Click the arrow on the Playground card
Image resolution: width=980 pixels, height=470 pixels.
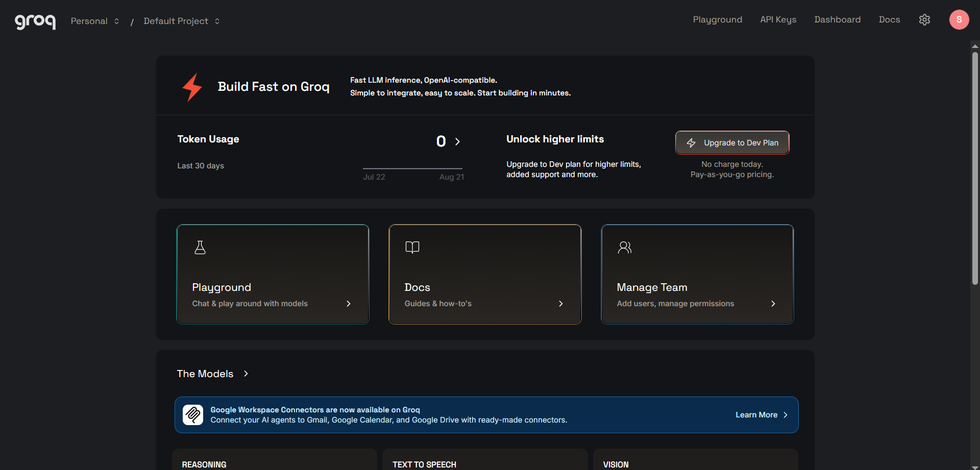pos(349,304)
